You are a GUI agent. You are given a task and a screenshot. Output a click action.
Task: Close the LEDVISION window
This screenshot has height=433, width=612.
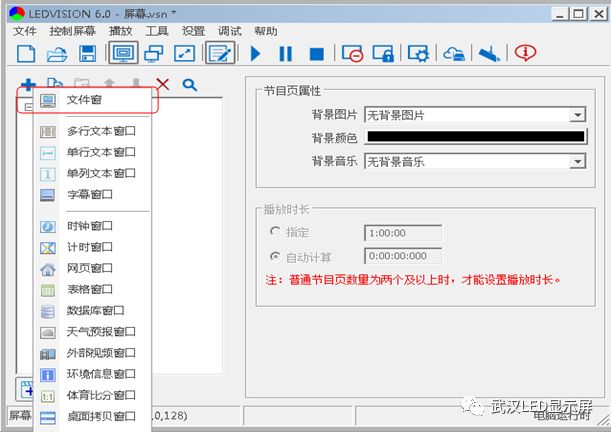click(x=598, y=14)
